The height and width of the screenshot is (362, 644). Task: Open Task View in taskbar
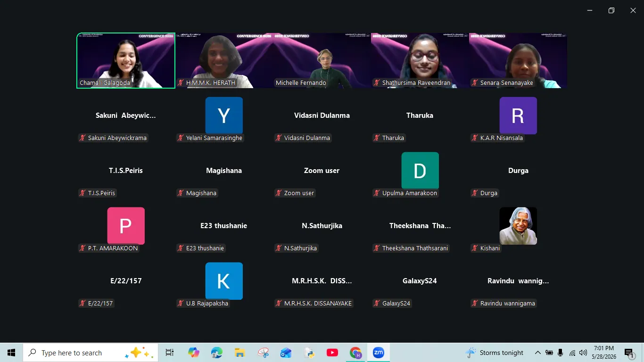click(170, 353)
